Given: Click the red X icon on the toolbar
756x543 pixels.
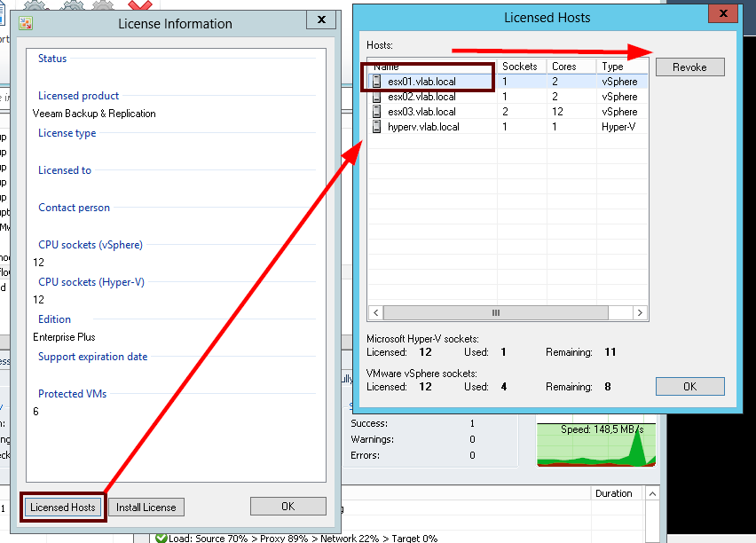Looking at the screenshot, I should [138, 5].
